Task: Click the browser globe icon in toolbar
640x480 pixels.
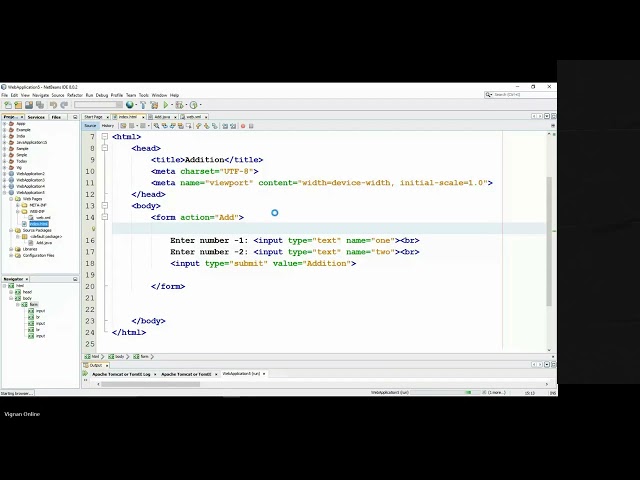Action: click(129, 105)
